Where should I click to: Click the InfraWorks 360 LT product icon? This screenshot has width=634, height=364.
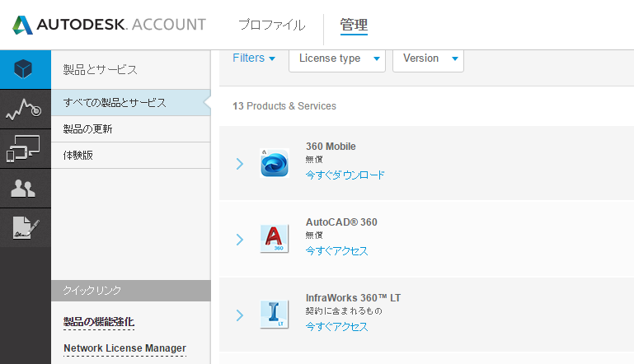pos(274,315)
